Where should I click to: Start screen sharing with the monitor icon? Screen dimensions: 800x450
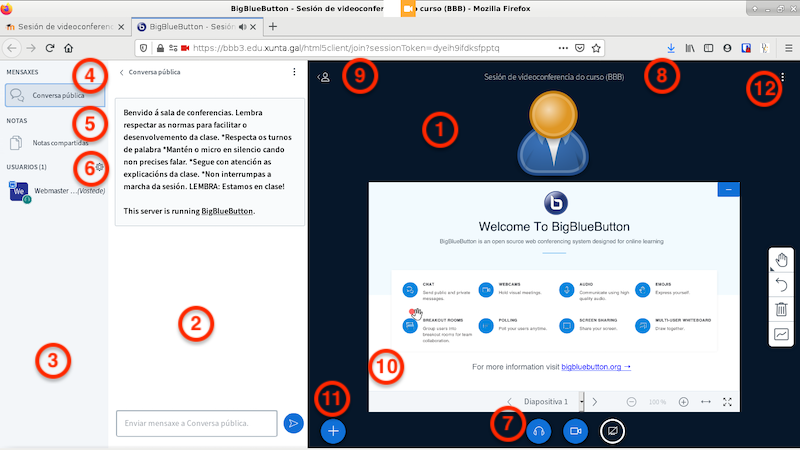pos(611,431)
